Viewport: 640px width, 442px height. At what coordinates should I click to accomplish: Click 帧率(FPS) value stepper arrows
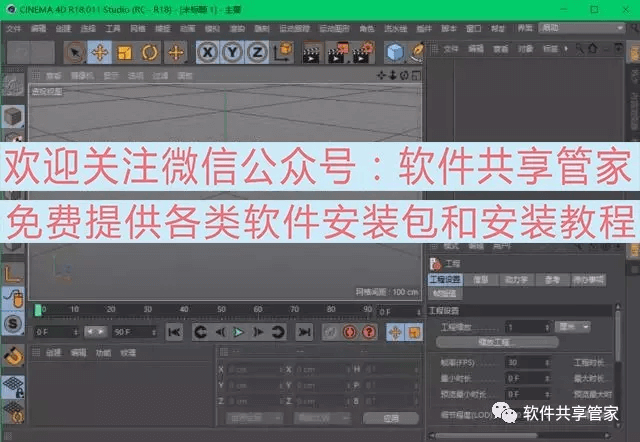[x=547, y=362]
